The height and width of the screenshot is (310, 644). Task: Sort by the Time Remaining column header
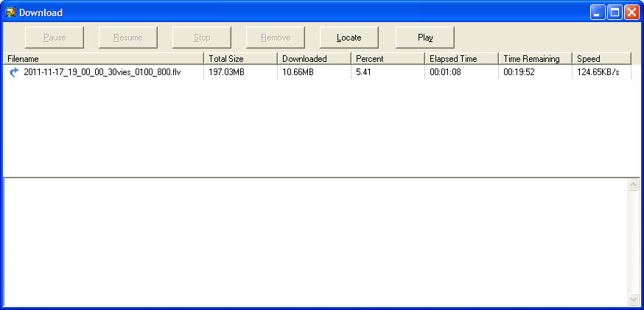pos(535,59)
